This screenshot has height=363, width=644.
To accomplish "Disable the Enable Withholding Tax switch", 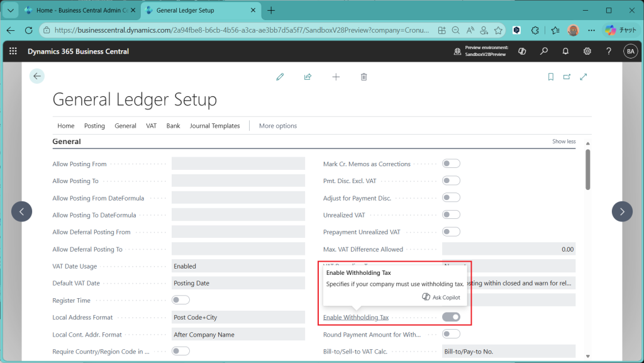I will pyautogui.click(x=451, y=317).
